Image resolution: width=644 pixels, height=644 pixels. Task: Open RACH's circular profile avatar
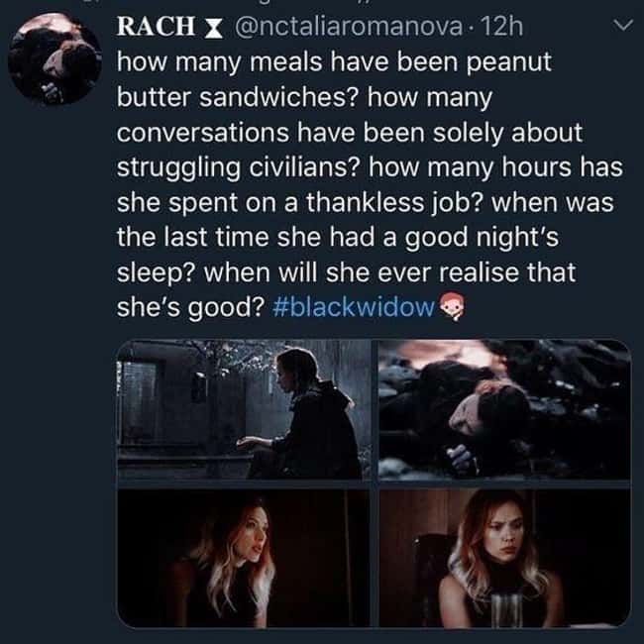coord(54,58)
